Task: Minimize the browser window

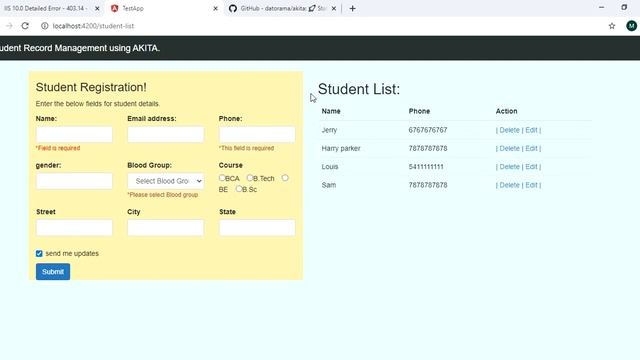Action: (x=601, y=7)
